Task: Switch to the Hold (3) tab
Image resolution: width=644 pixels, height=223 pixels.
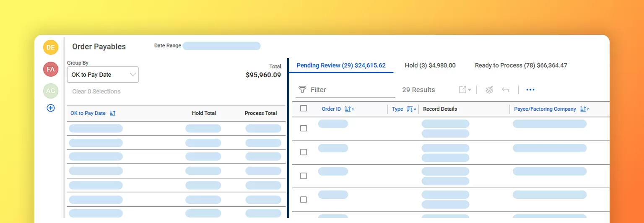Action: pyautogui.click(x=430, y=65)
